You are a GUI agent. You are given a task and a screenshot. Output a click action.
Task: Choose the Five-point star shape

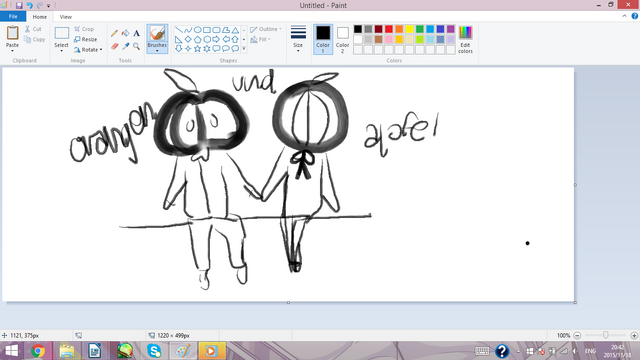point(197,49)
